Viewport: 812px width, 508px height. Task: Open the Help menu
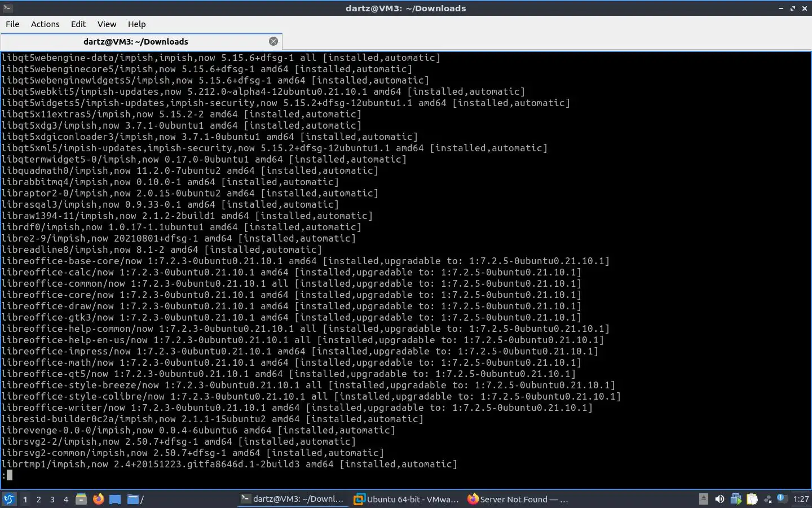coord(136,24)
